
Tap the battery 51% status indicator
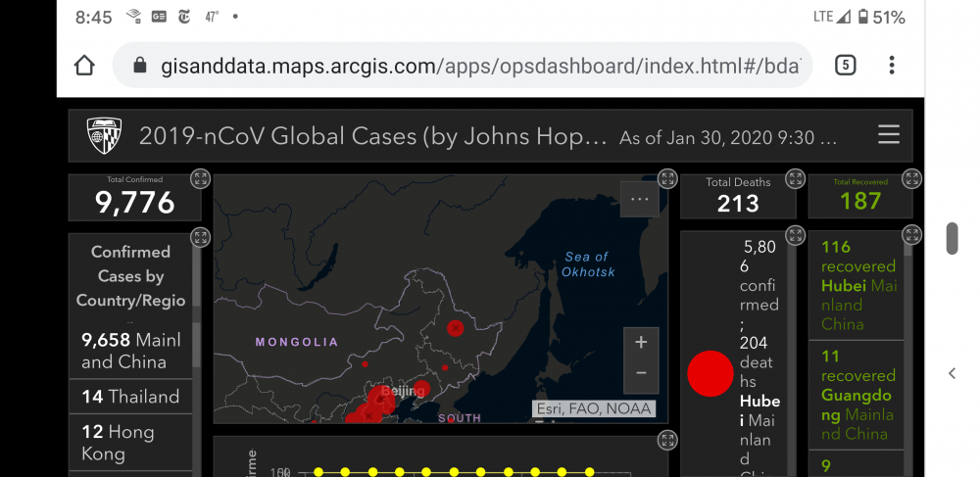[881, 17]
